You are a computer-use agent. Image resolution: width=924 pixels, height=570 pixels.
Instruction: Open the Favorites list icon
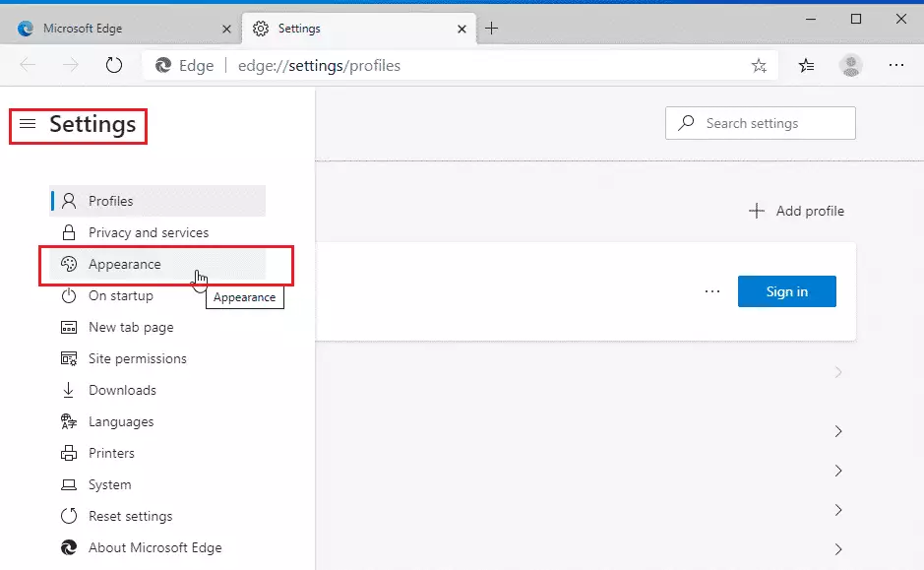806,65
